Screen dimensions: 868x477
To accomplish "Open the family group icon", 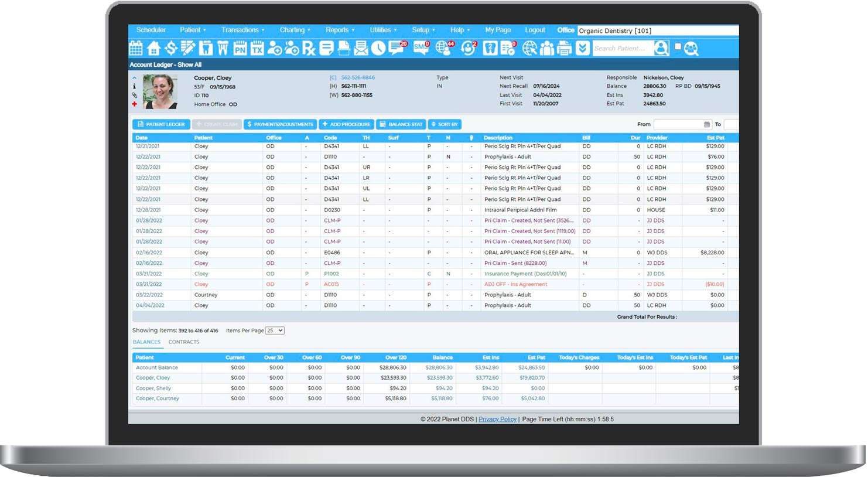I will (x=547, y=48).
